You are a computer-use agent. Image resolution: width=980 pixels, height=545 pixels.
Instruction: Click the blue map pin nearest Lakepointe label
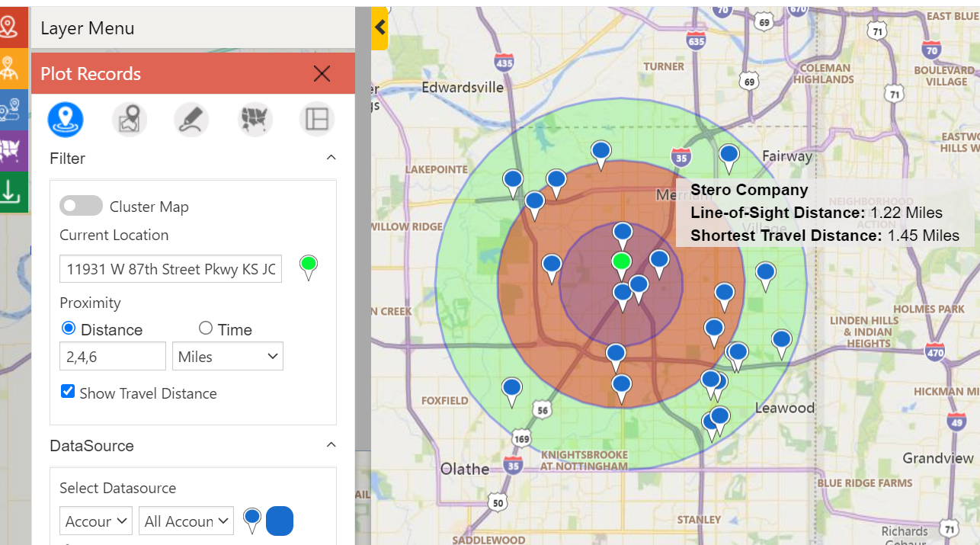514,184
